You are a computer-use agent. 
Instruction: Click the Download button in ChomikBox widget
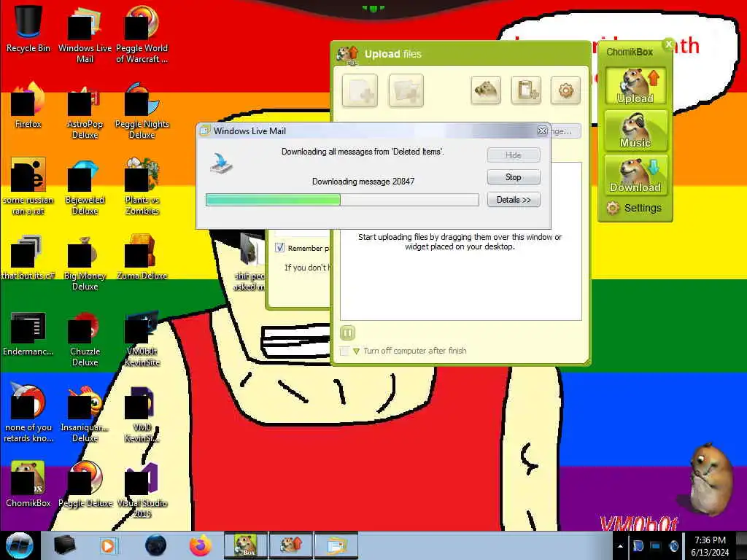(x=635, y=175)
